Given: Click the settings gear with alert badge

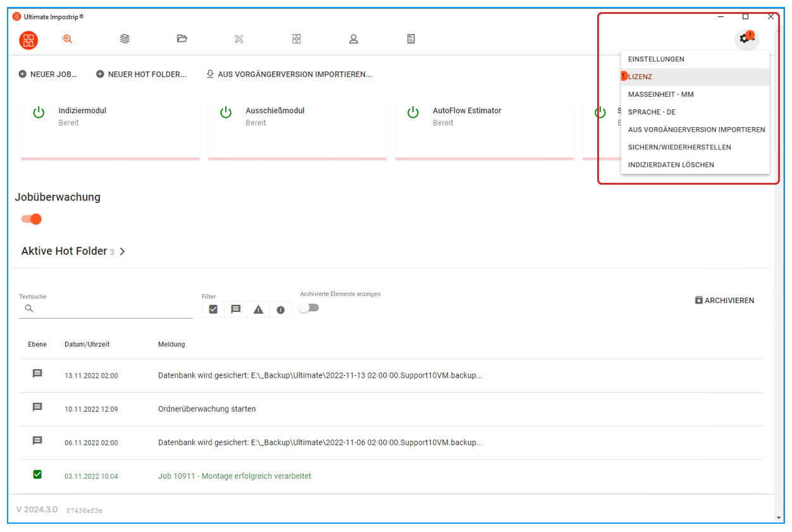Looking at the screenshot, I should coord(746,39).
